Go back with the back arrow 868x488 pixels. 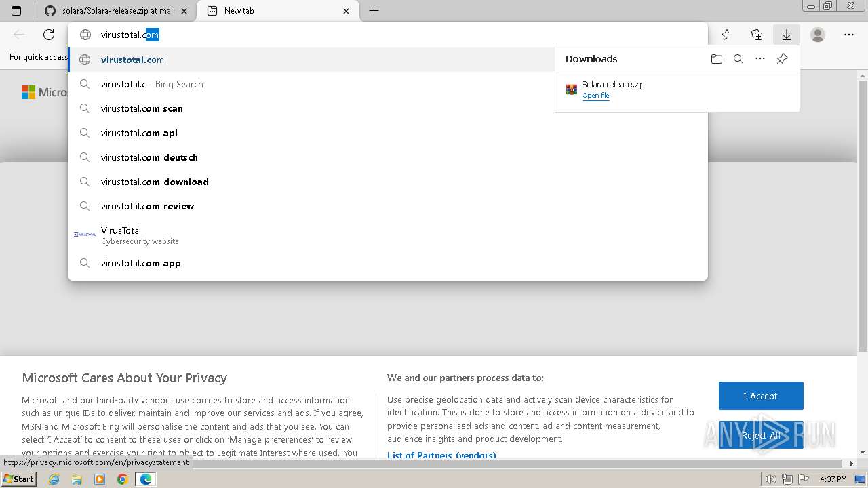pos(19,35)
